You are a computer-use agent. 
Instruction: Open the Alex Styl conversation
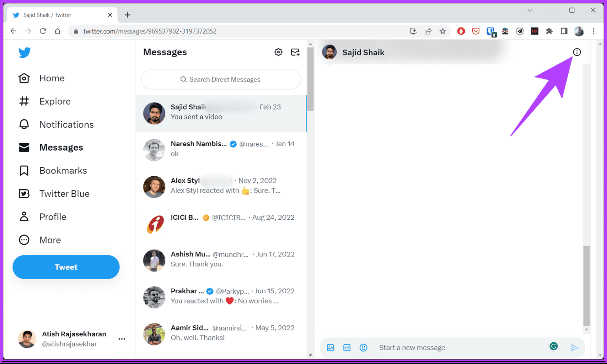pos(221,187)
